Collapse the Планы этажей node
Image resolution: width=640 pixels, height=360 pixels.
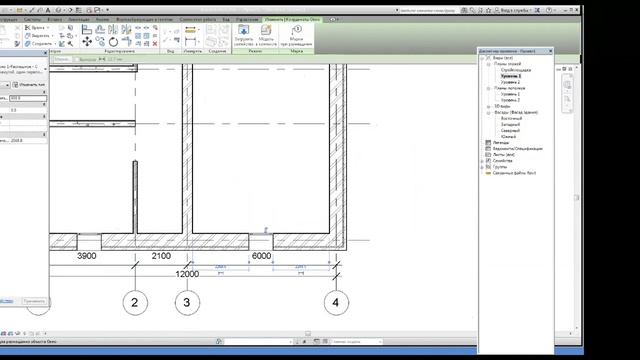click(x=488, y=64)
